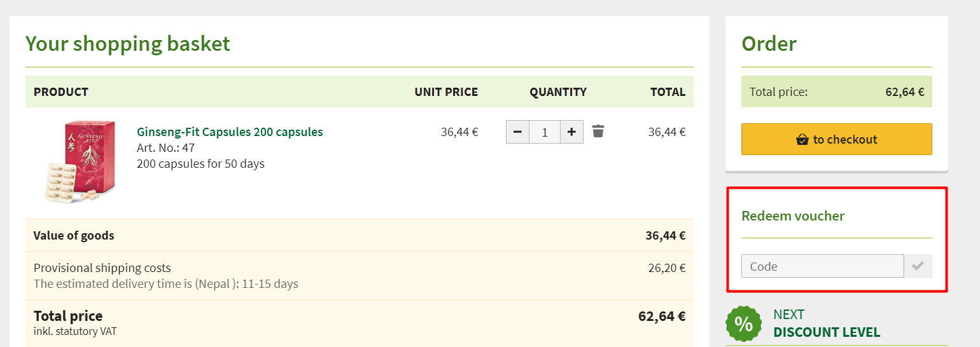Select the Redeem voucher heading
Image resolution: width=980 pixels, height=347 pixels.
(x=793, y=215)
